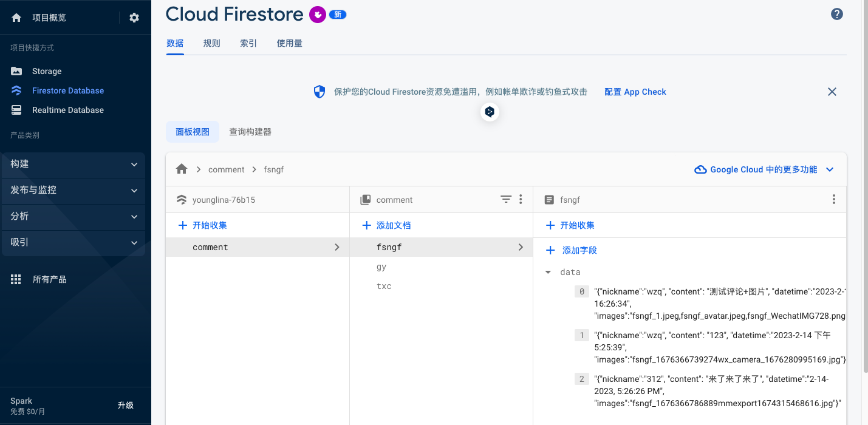Click plus icon beside 开始收集 in first column
Screen dimensions: 868x425
(x=183, y=225)
